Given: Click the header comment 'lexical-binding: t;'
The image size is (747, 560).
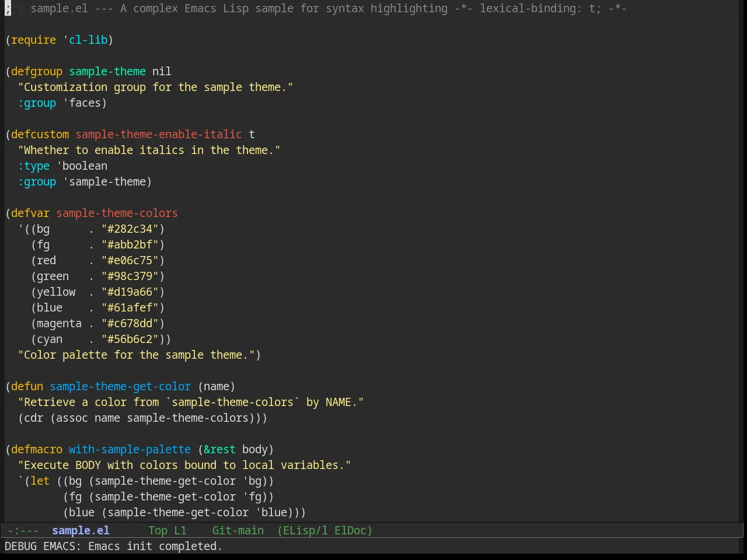Looking at the screenshot, I should (x=540, y=8).
